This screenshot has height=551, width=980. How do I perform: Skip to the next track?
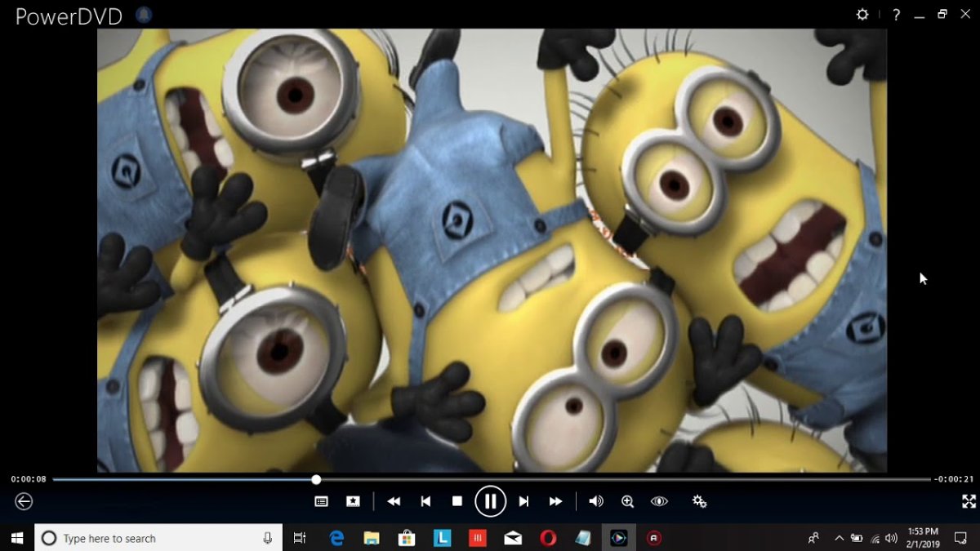(524, 501)
